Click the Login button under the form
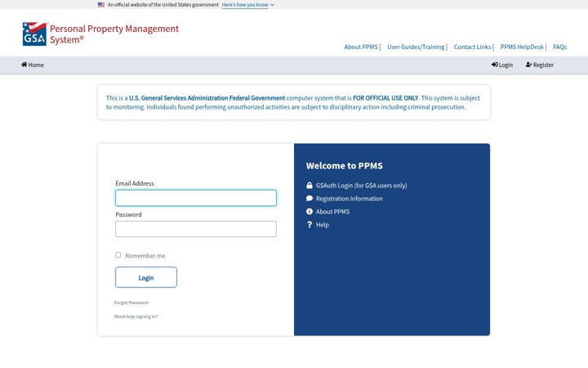The height and width of the screenshot is (368, 588). 146,277
